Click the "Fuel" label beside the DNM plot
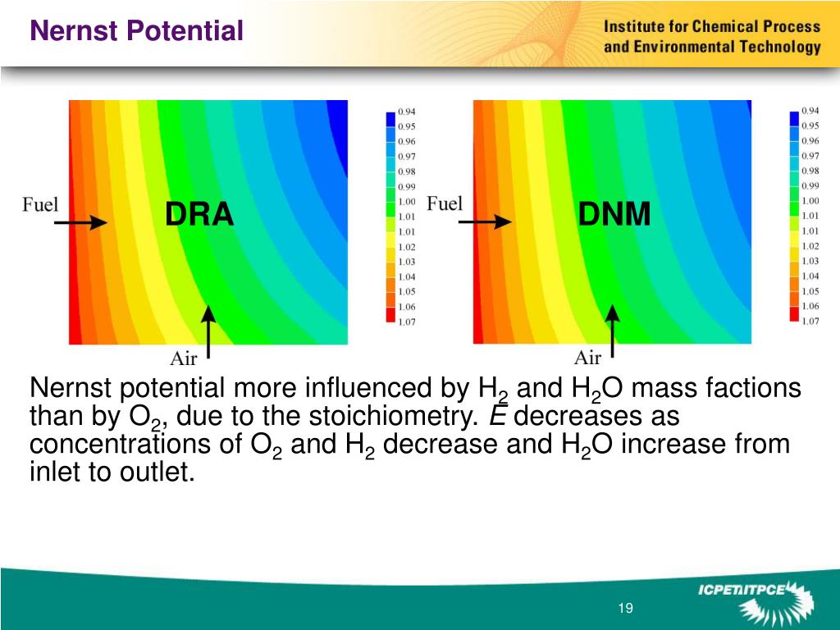The image size is (840, 630). 444,203
